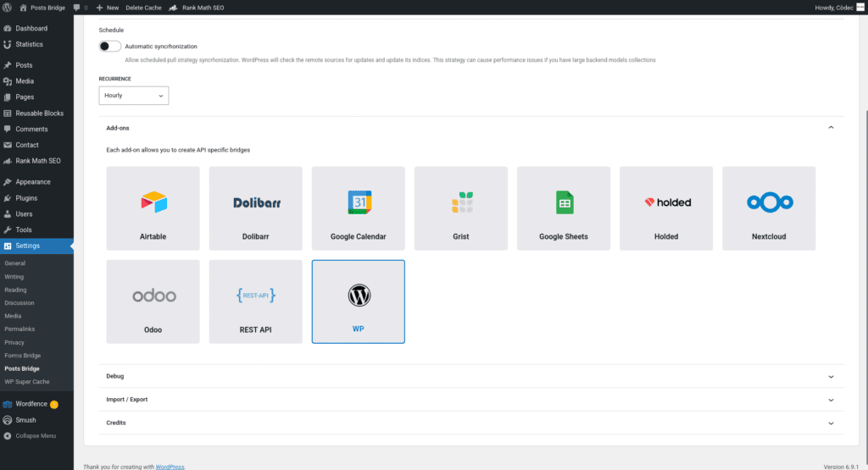868x470 pixels.
Task: Click Collapse Menu arrow icon
Action: 7,436
